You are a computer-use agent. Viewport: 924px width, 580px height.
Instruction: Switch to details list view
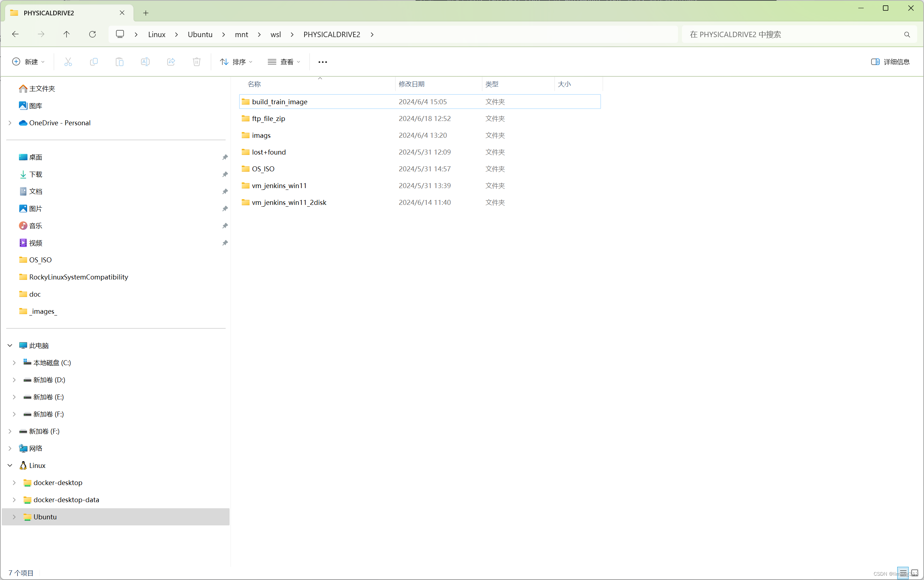[903, 573]
